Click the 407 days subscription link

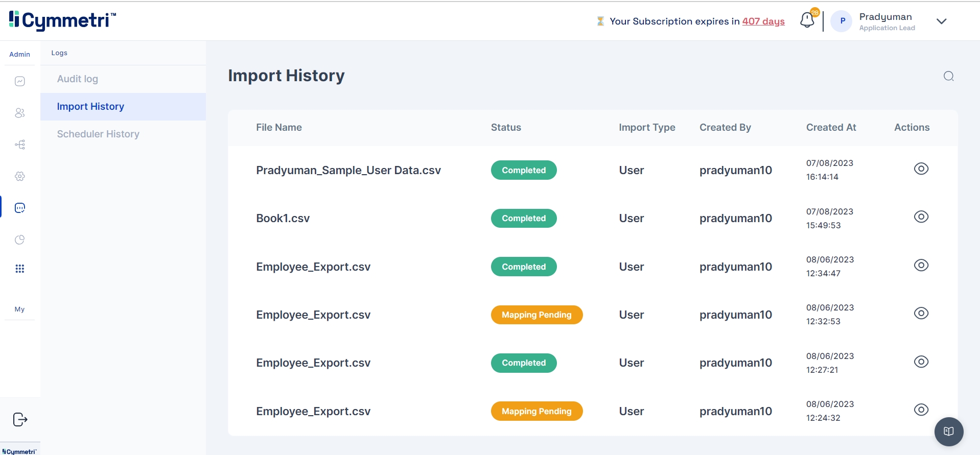(x=763, y=21)
